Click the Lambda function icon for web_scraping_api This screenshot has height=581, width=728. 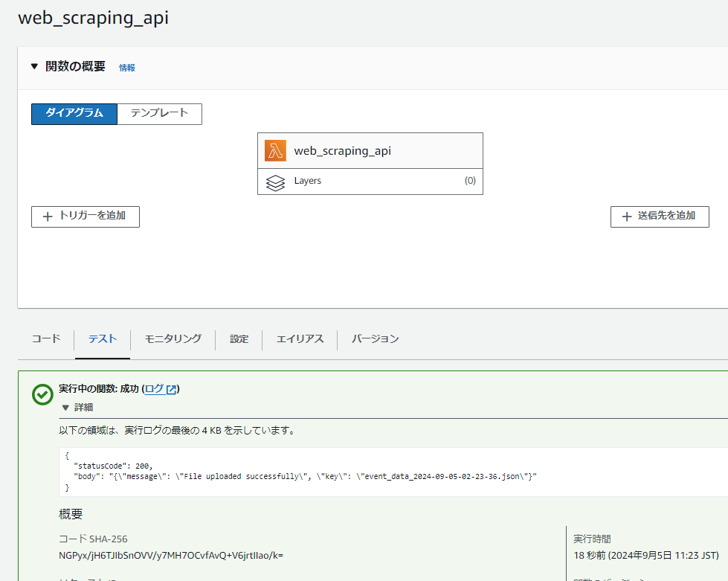click(275, 150)
